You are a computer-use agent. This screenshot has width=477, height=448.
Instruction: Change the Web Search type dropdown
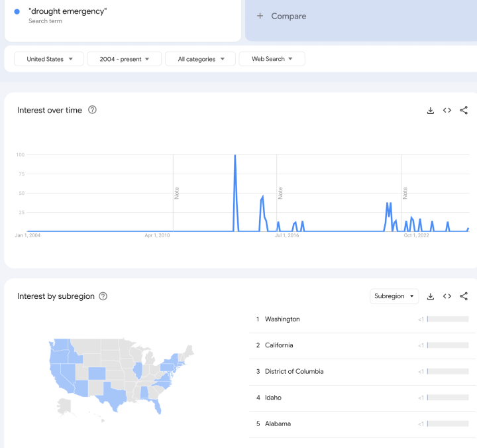tap(272, 59)
